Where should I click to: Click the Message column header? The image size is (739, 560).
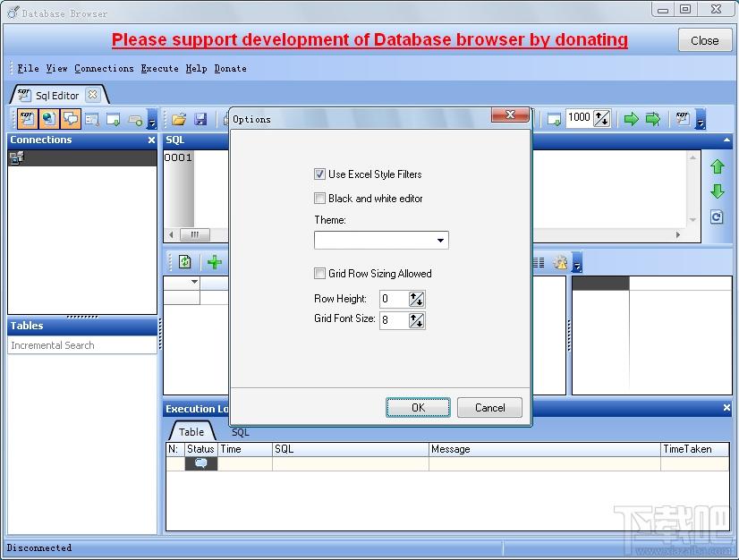544,449
